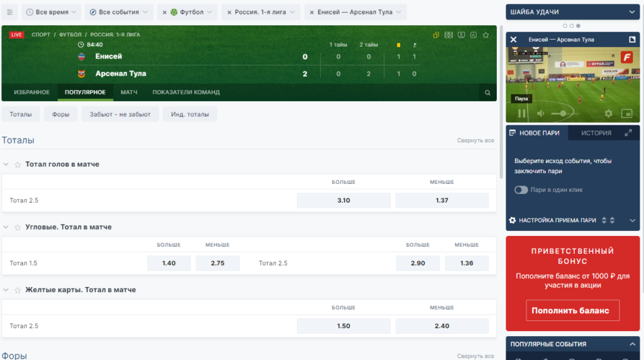The image size is (644, 360).
Task: Open search in the match tab bar
Action: (487, 93)
